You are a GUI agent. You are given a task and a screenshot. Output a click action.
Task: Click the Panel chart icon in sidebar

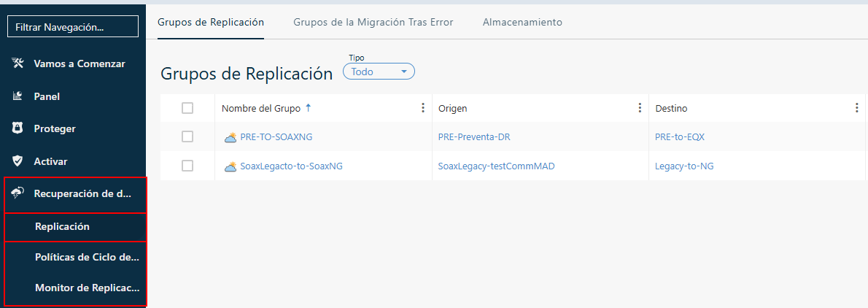click(x=18, y=96)
